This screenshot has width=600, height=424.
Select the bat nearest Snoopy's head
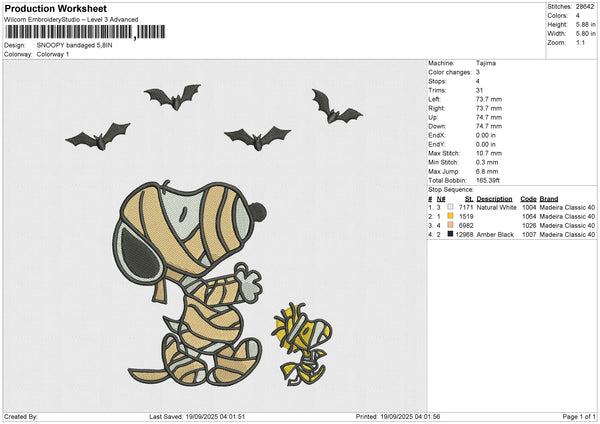pos(257,137)
